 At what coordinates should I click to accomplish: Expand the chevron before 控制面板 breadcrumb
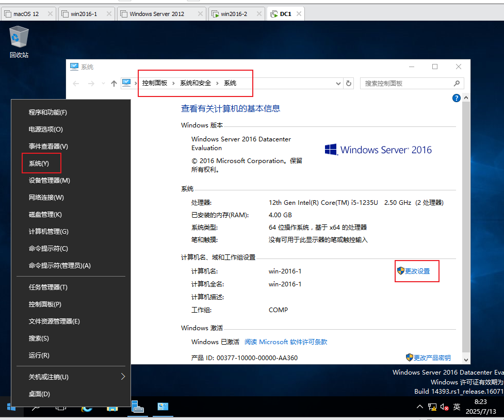[136, 83]
